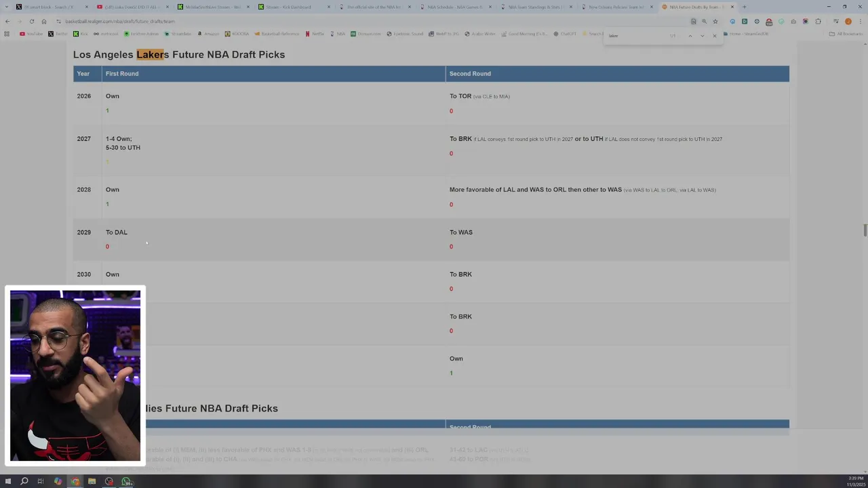Screen dimensions: 868x488
Task: Click 'To BRK' in 2030 second round
Action: (x=460, y=274)
